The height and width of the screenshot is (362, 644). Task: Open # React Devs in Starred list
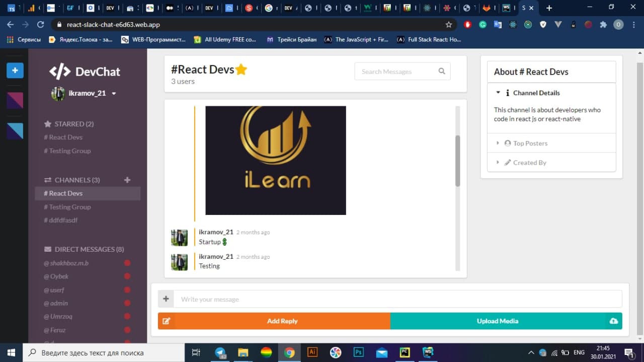[x=63, y=137]
